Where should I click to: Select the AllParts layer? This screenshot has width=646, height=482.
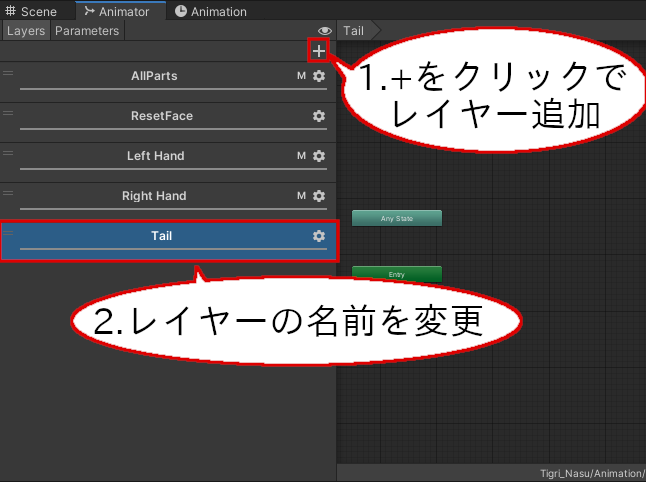168,82
